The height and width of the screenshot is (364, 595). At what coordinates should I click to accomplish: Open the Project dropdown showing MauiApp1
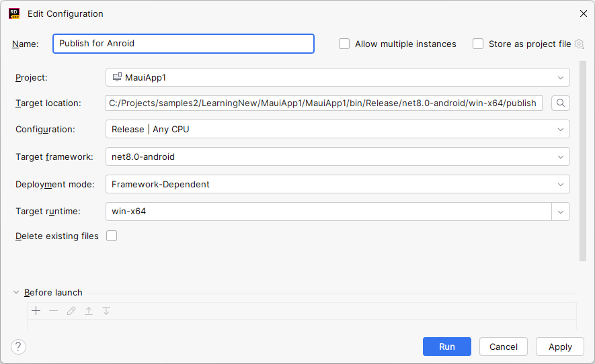pyautogui.click(x=338, y=77)
